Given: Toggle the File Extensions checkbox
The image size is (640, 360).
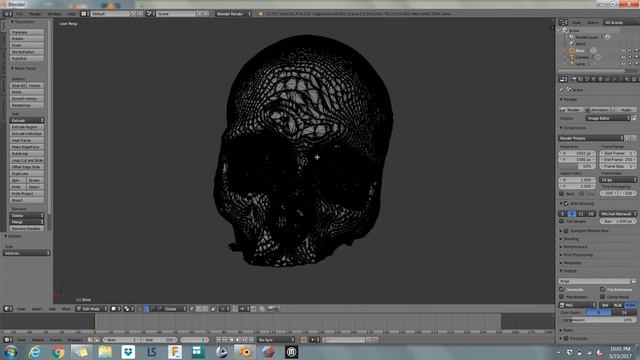Looking at the screenshot, I should [x=602, y=289].
